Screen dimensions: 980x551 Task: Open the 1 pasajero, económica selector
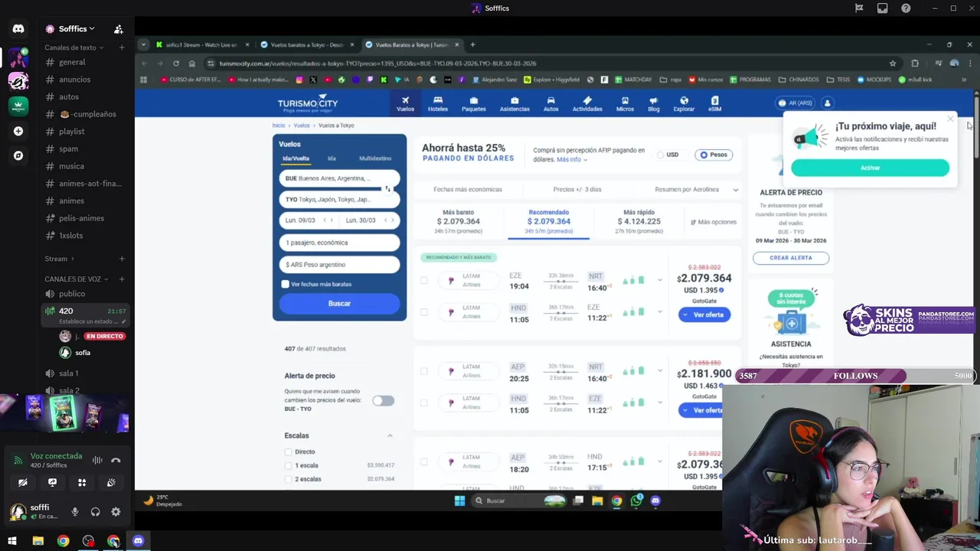[339, 243]
